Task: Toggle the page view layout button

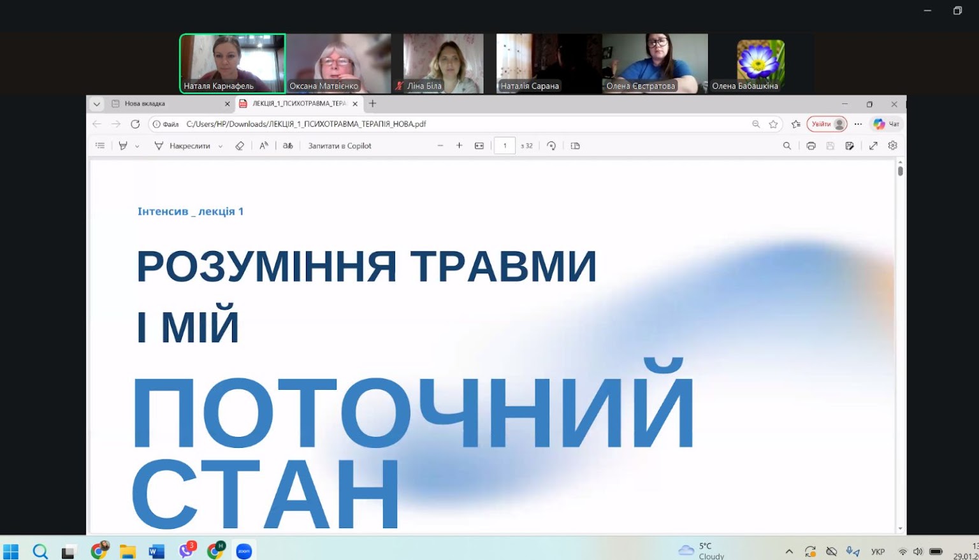Action: [576, 146]
